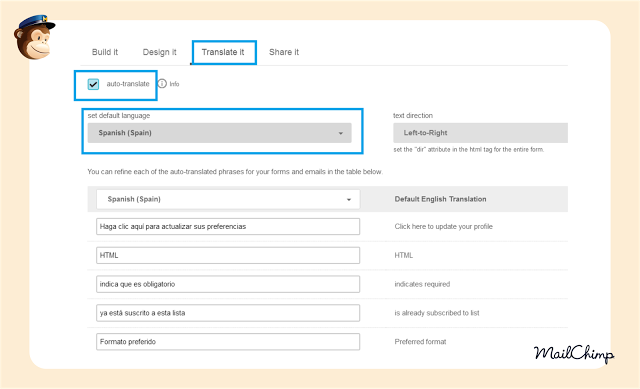Open the Build it tab
640x389 pixels.
pos(105,52)
